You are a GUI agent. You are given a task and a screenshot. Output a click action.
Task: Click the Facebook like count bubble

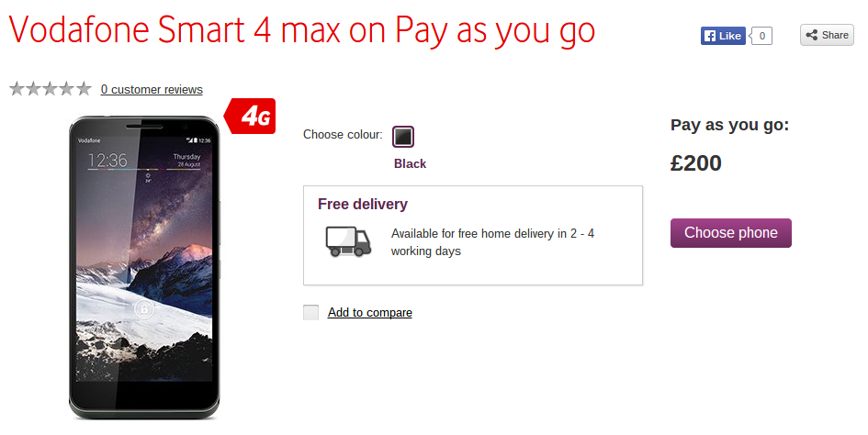[x=761, y=36]
